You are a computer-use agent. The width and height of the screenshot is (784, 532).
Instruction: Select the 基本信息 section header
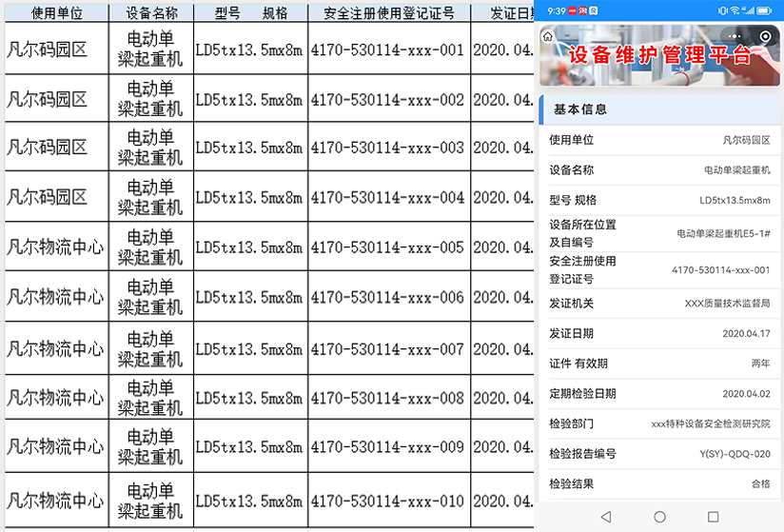[580, 109]
